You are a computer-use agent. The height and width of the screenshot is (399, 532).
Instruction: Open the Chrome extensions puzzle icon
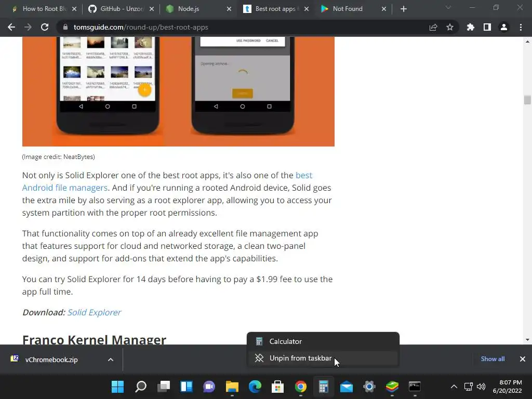coord(471,27)
